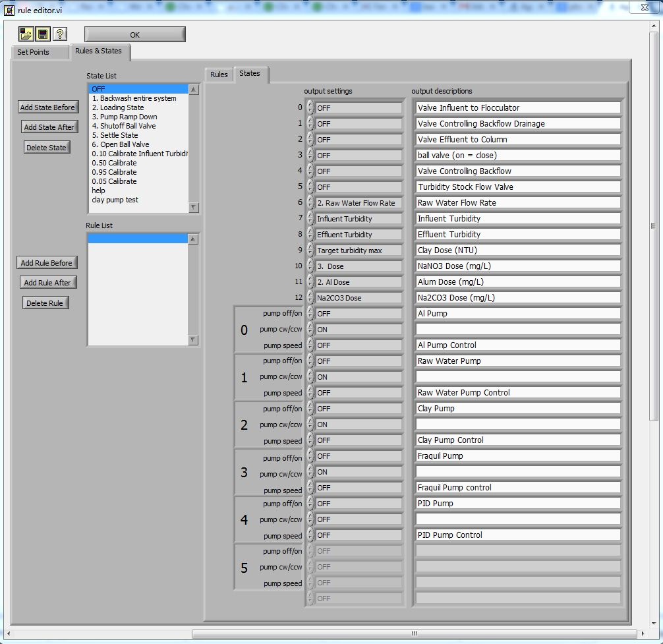Viewport: 663px width, 644px height.
Task: Step output setting 0 OFF spinner
Action: 310,108
